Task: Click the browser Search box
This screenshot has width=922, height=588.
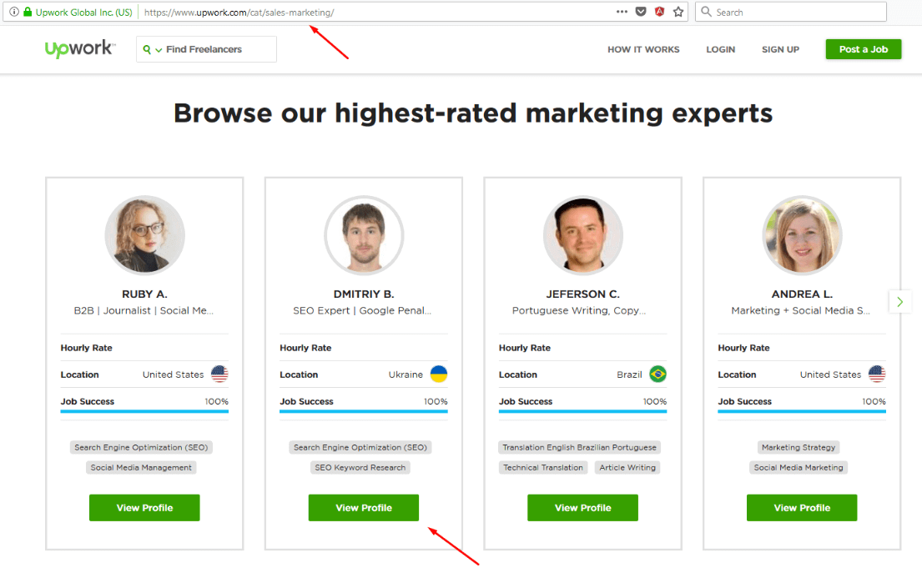Action: click(791, 12)
